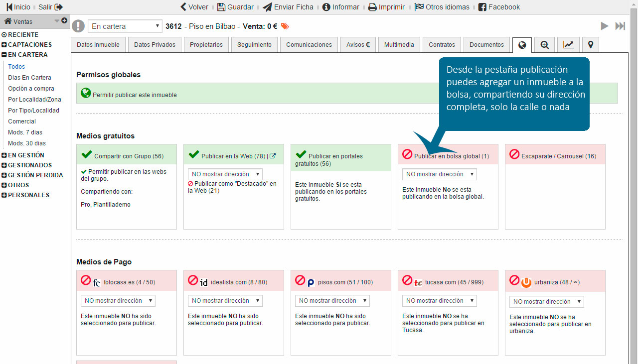Click the Imprimir printer icon
638x364 pixels.
[x=372, y=7]
